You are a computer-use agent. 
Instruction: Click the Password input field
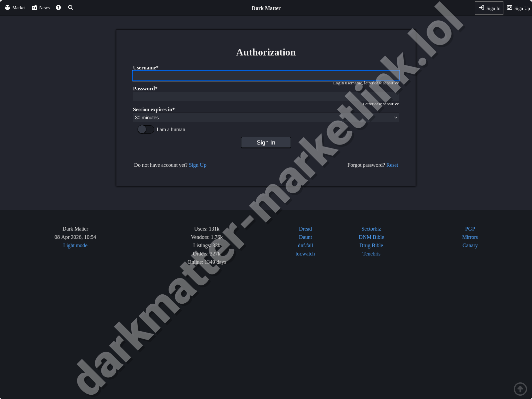266,96
